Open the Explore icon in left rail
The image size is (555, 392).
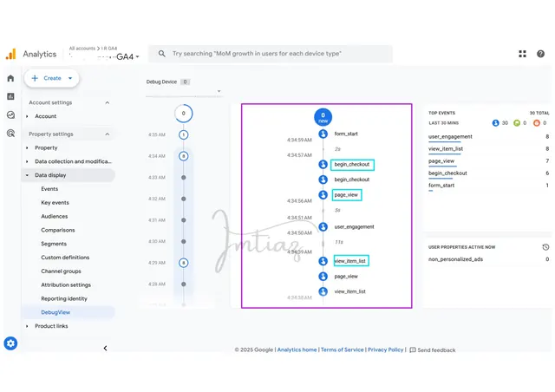point(10,114)
